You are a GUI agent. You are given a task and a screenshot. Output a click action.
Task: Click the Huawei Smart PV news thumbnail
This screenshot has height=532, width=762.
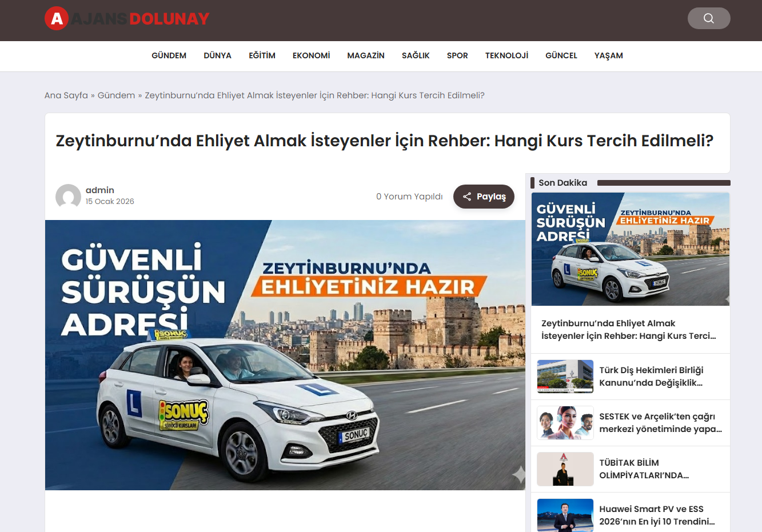[565, 515]
